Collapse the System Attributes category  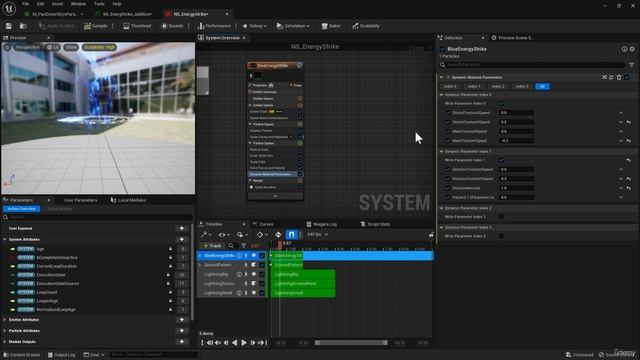[x=4, y=240]
